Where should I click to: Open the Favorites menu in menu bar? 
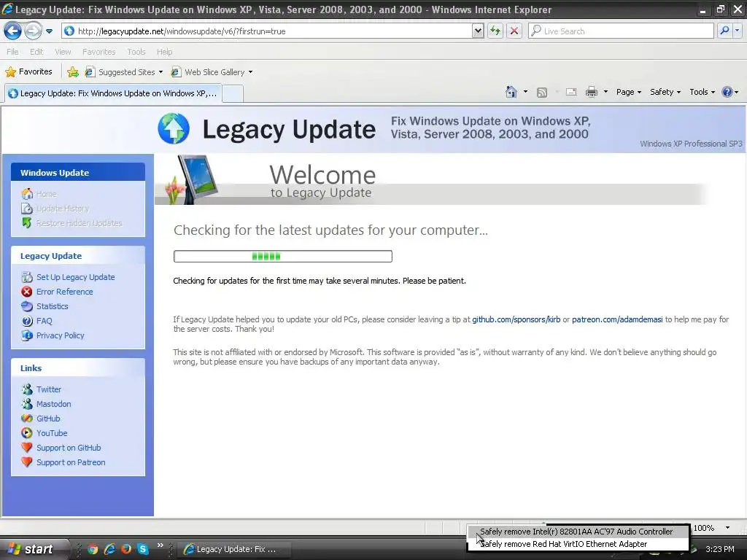point(98,52)
